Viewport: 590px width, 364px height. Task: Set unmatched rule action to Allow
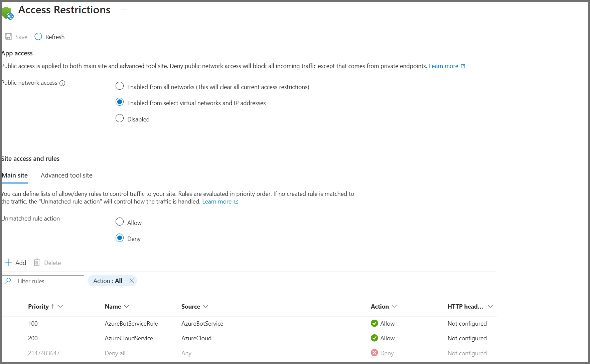[120, 222]
